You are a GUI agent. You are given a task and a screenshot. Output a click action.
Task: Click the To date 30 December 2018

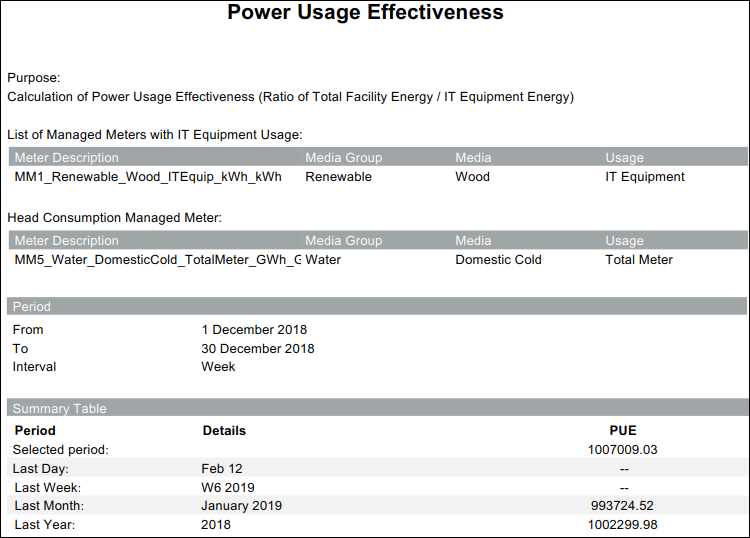pyautogui.click(x=257, y=349)
